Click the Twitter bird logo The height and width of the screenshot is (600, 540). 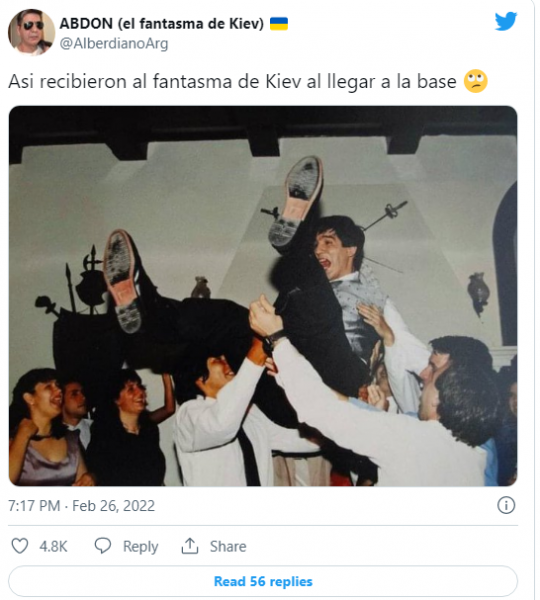coord(506,21)
